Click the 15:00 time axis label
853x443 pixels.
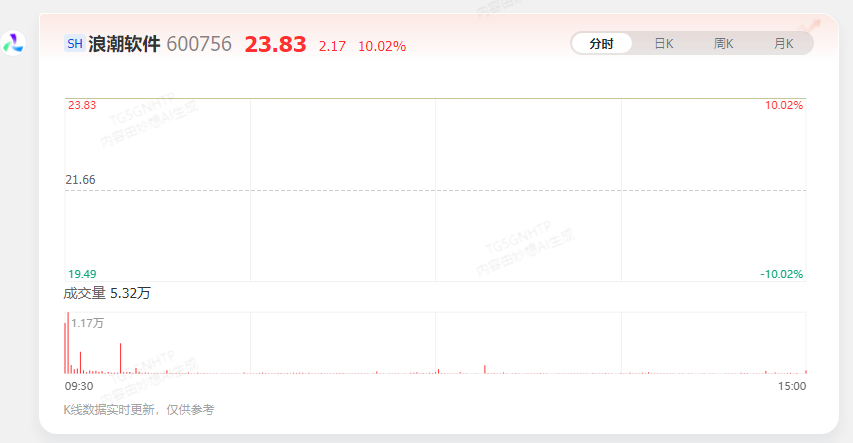click(x=792, y=386)
